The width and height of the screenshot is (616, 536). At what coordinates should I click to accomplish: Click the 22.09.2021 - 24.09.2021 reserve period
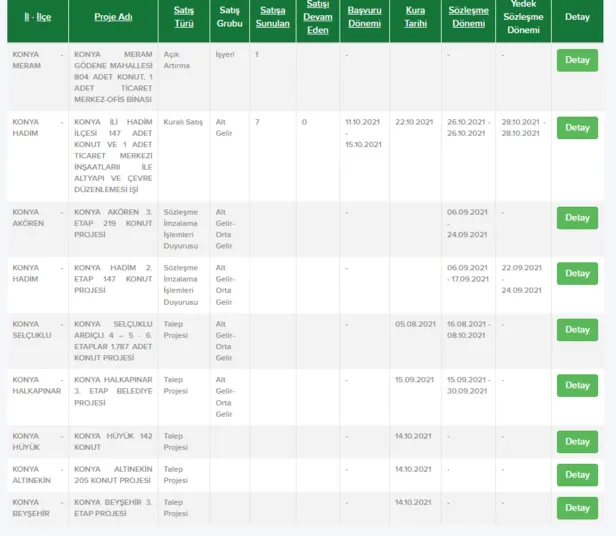pos(521,279)
